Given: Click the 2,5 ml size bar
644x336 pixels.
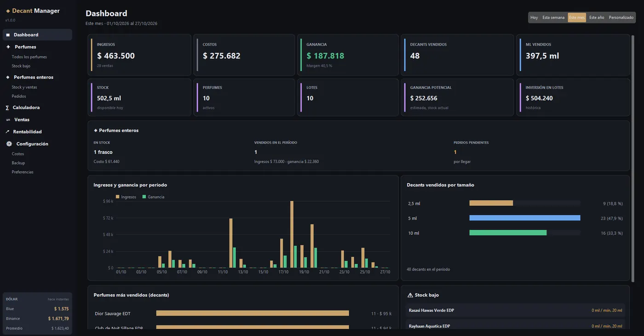Looking at the screenshot, I should coord(491,203).
